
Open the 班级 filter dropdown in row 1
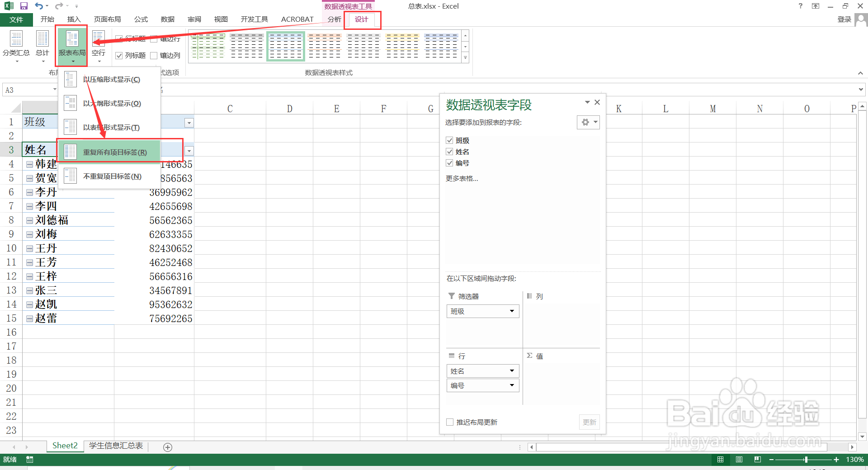(189, 123)
